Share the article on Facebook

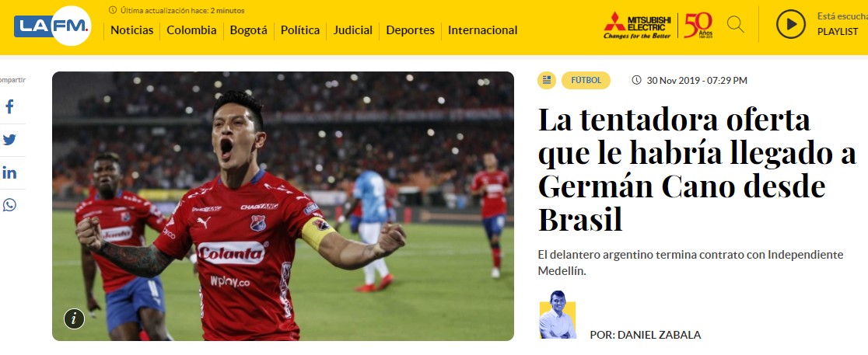(9, 106)
